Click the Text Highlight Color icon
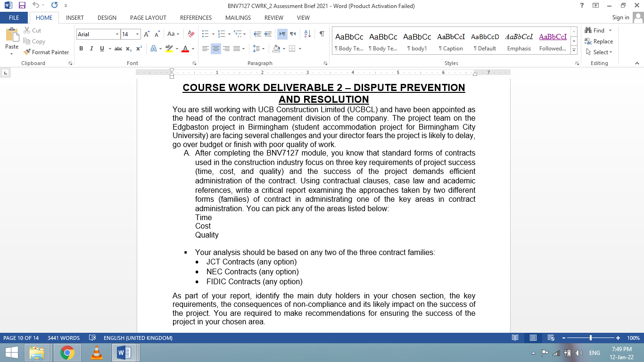This screenshot has width=644, height=362. pos(170,49)
